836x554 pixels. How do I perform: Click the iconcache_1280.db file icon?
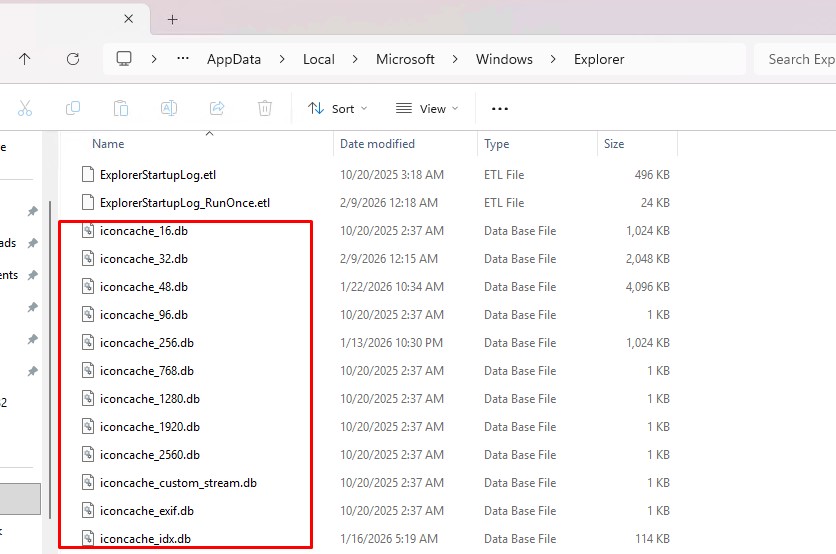click(x=88, y=398)
